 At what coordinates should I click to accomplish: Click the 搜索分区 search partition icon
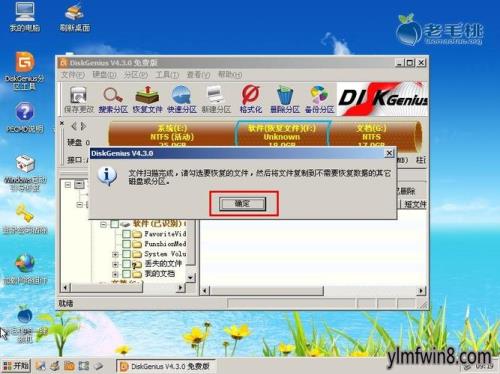tap(113, 100)
